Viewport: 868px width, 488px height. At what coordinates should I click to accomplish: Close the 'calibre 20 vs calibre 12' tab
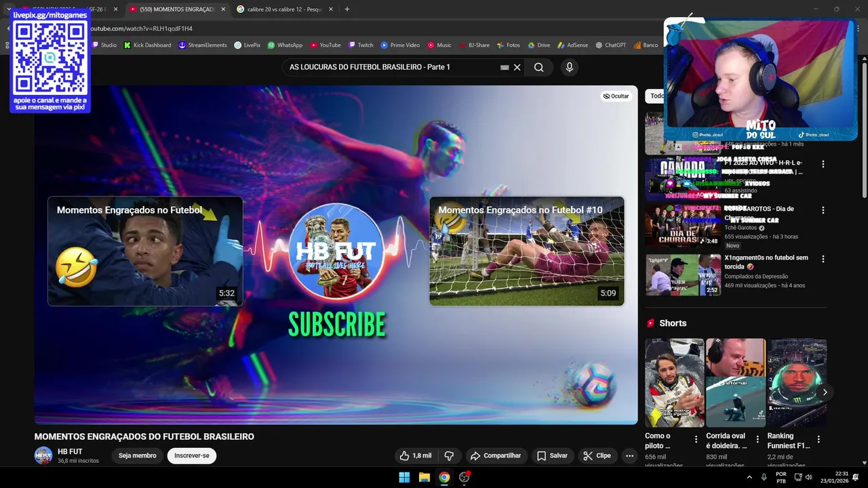[x=330, y=9]
